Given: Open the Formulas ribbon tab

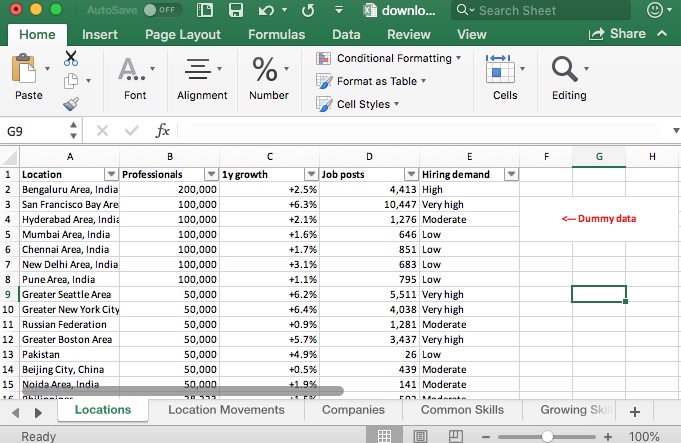Looking at the screenshot, I should (x=276, y=34).
